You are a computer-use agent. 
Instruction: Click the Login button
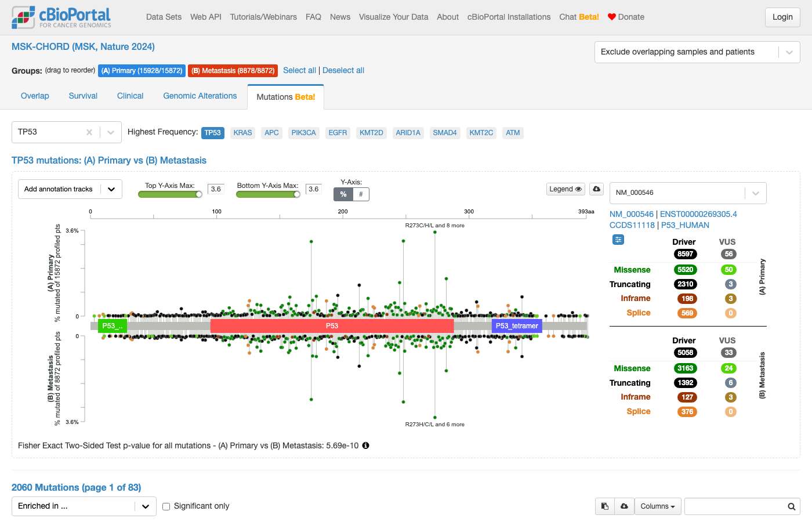click(x=782, y=17)
